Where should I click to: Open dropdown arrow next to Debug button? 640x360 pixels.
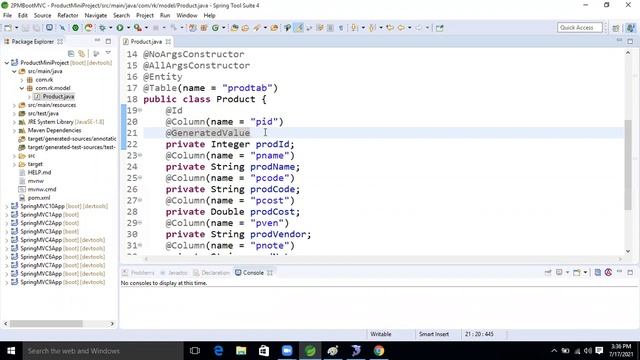point(110,28)
